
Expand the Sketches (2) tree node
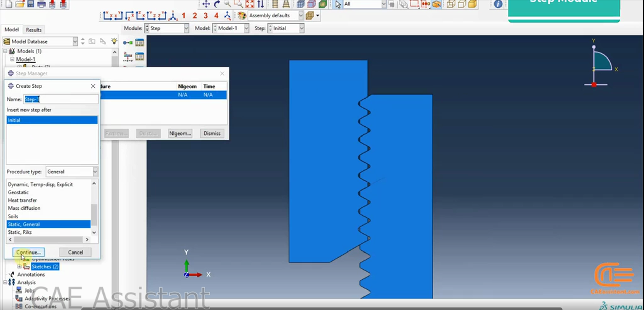pyautogui.click(x=19, y=266)
